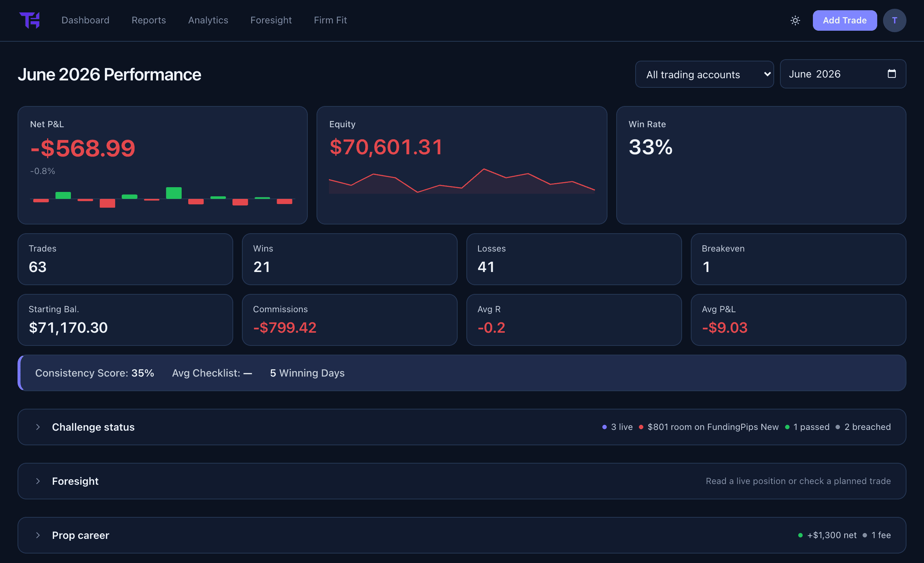Click the Losses count 41
The image size is (924, 563).
point(486,267)
